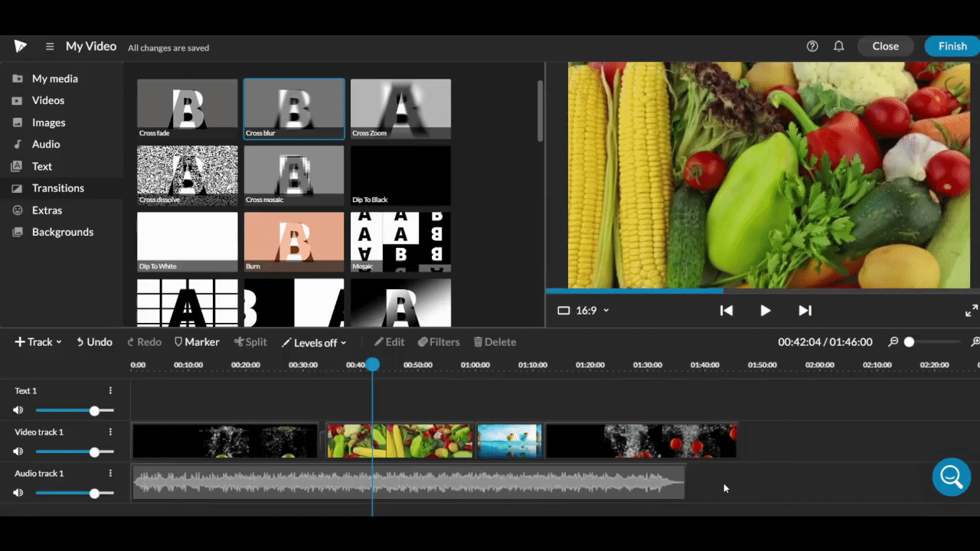Choose the Burn transition

294,242
